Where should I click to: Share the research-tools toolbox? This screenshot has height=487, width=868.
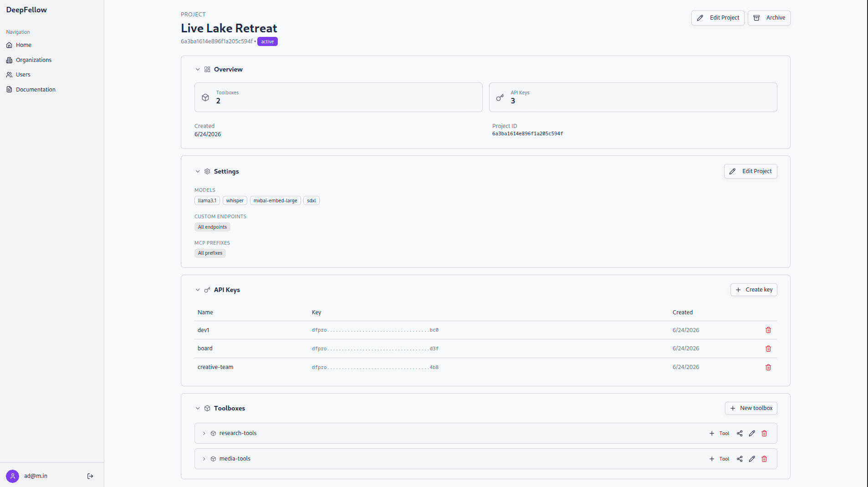[740, 434]
